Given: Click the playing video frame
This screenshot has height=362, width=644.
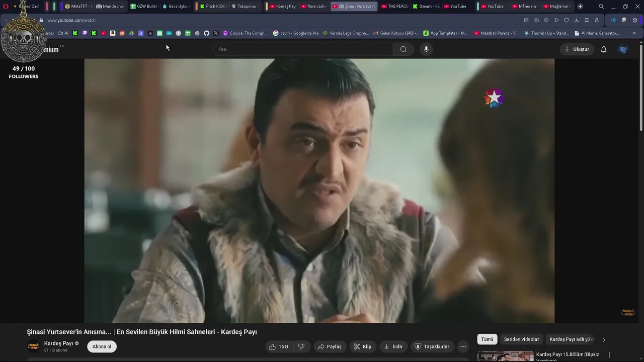Looking at the screenshot, I should click(319, 191).
